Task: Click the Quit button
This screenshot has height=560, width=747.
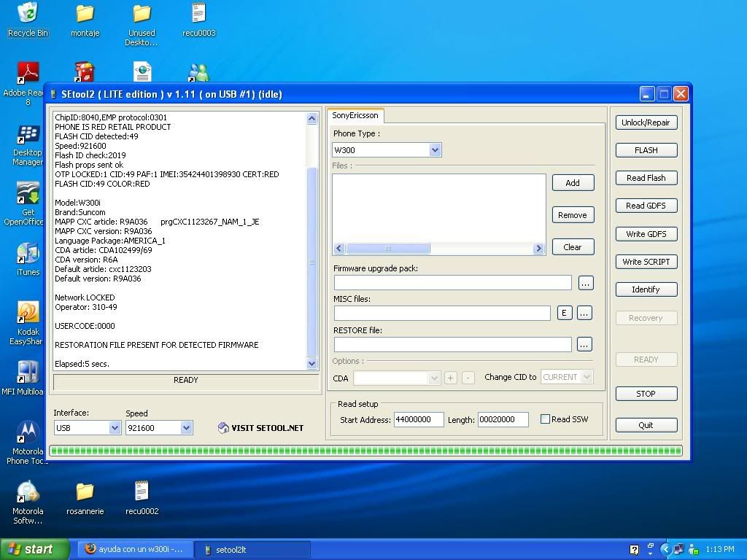Action: [646, 425]
